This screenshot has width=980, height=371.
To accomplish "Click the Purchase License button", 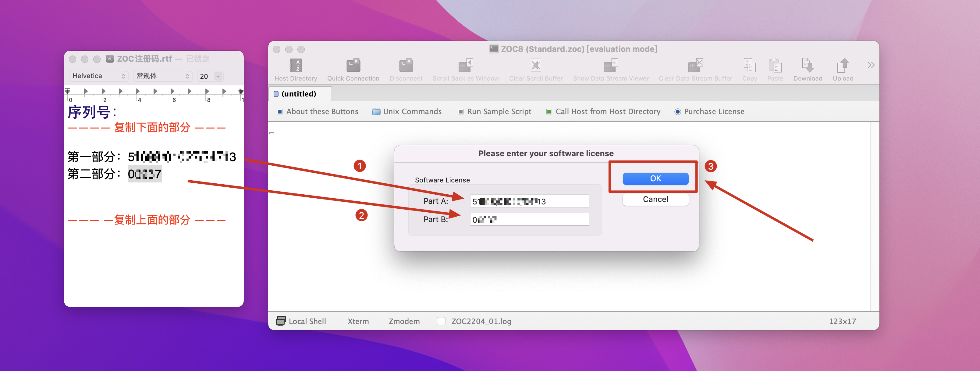I will pyautogui.click(x=709, y=112).
